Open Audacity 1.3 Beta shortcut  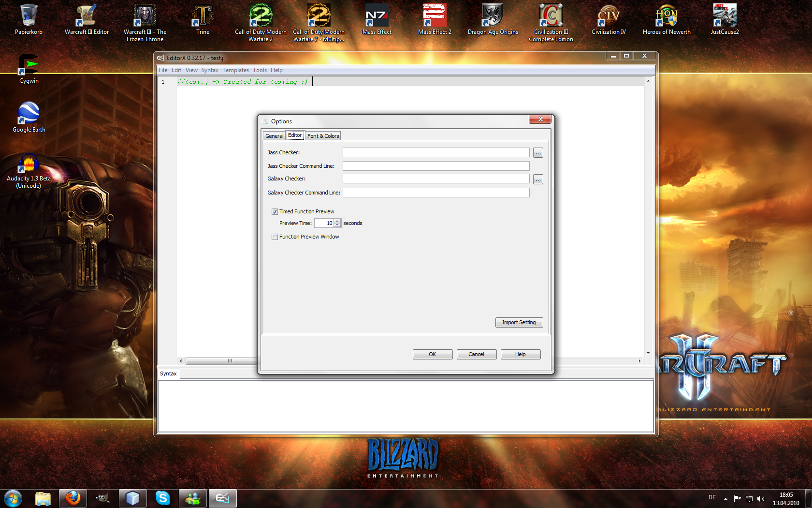click(x=29, y=170)
